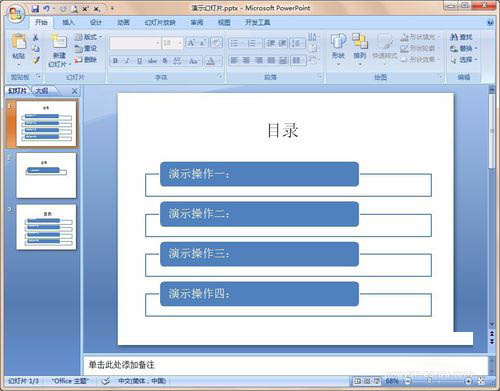Toggle underline formatting
This screenshot has width=500, height=391.
pyautogui.click(x=139, y=61)
